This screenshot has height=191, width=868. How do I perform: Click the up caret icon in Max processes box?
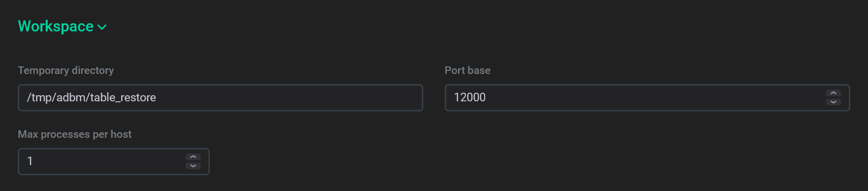[x=193, y=158]
